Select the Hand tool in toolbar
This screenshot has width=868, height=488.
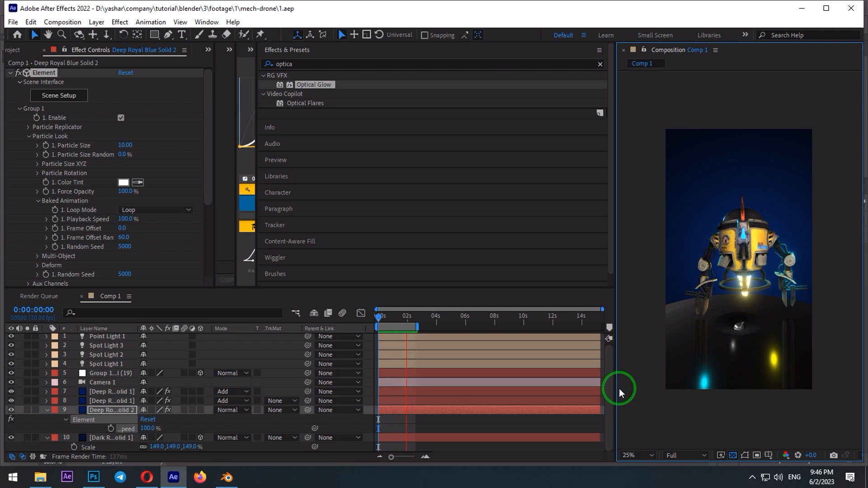click(x=48, y=35)
